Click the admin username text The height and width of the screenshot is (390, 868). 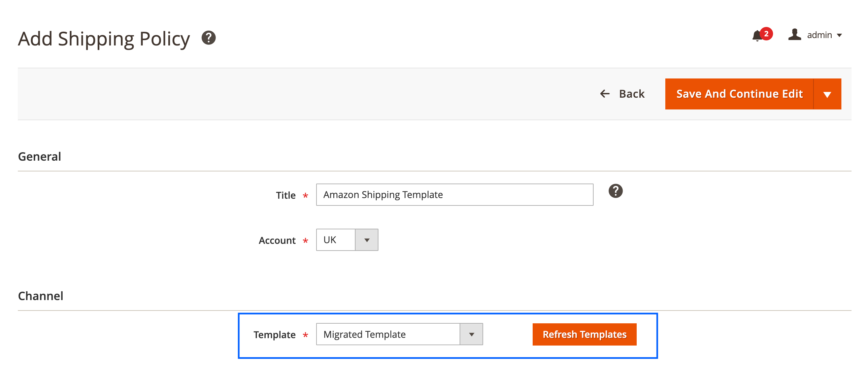click(x=819, y=35)
